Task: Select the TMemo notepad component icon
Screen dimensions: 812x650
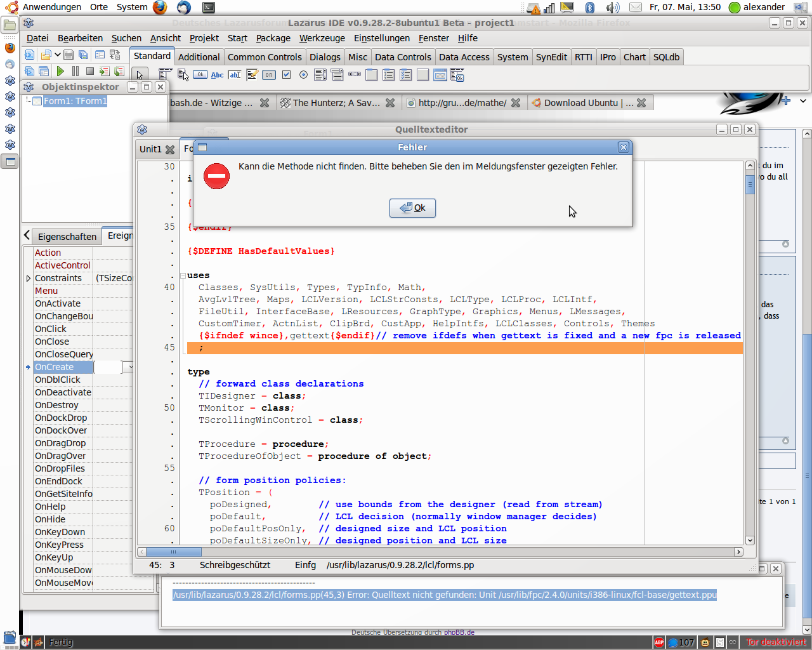Action: 252,75
